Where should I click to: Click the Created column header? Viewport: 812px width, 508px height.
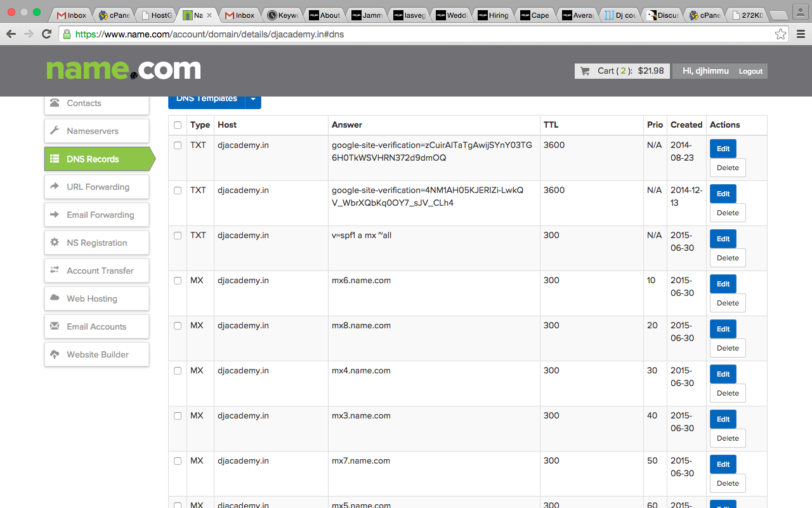686,125
